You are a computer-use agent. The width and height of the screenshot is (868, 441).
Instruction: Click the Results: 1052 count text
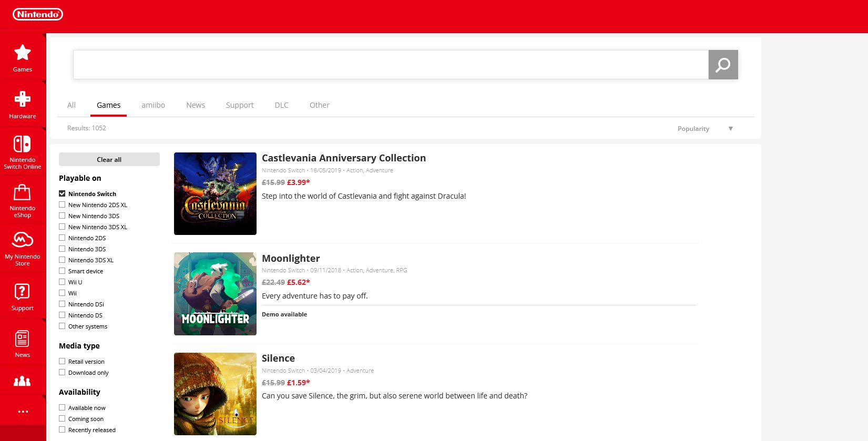point(87,128)
